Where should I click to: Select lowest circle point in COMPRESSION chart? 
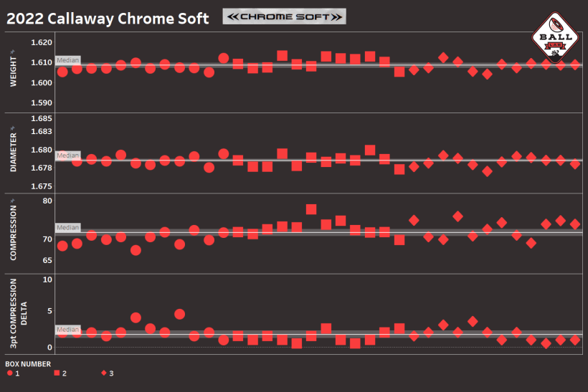tap(136, 250)
